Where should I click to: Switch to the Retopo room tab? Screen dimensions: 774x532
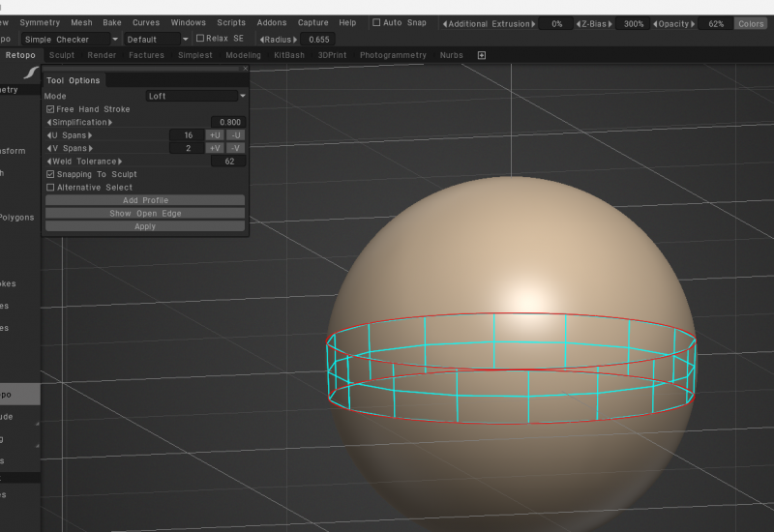coord(20,55)
